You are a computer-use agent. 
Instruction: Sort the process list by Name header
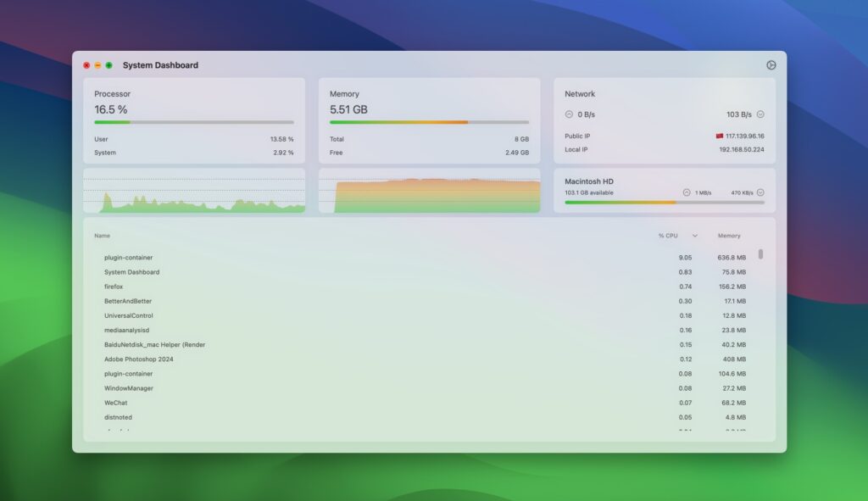coord(102,236)
